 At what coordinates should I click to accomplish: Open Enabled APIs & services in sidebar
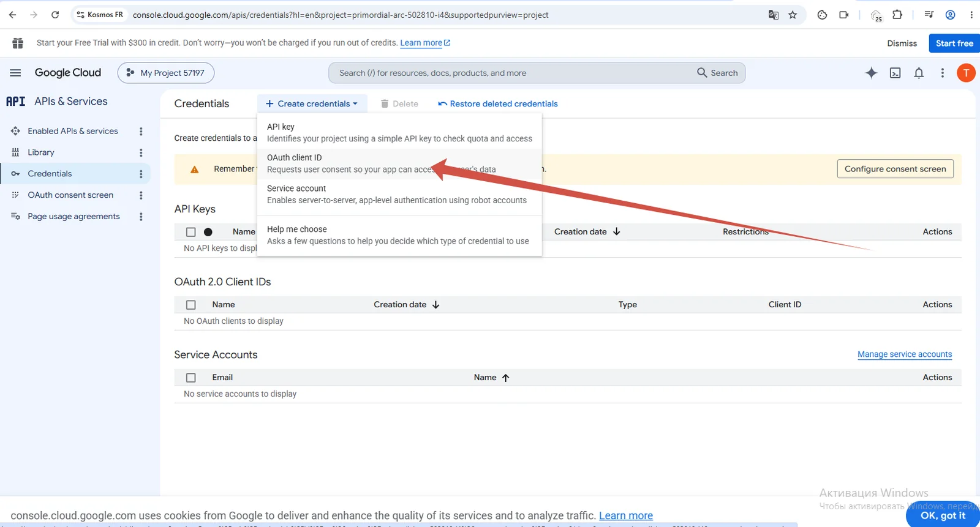(x=72, y=131)
